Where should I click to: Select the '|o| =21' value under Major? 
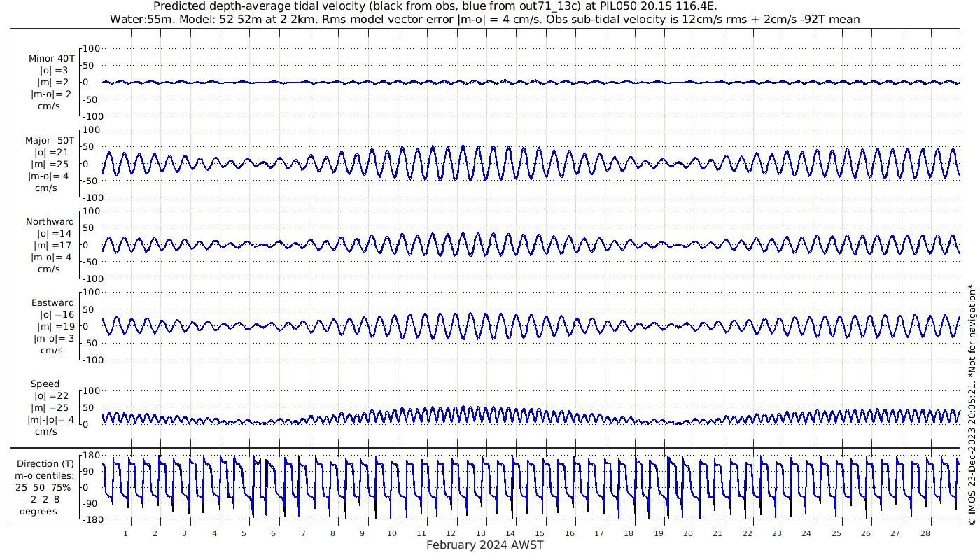point(51,152)
